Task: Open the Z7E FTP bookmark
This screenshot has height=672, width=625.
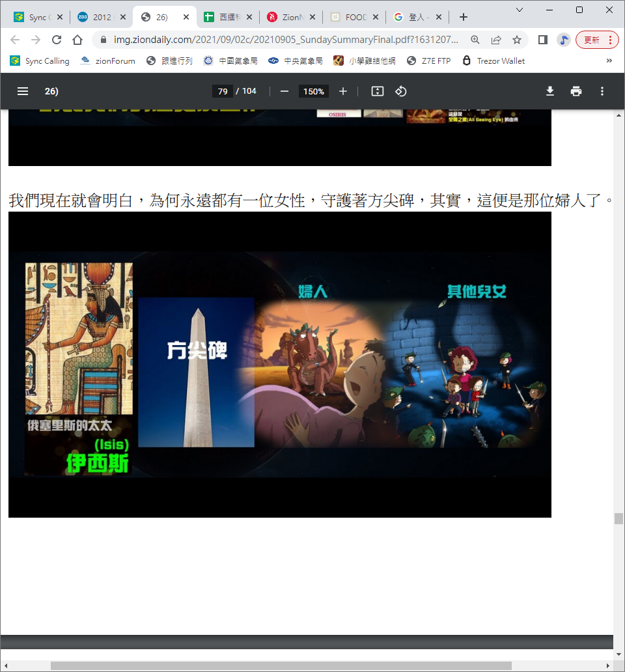Action: pyautogui.click(x=429, y=61)
